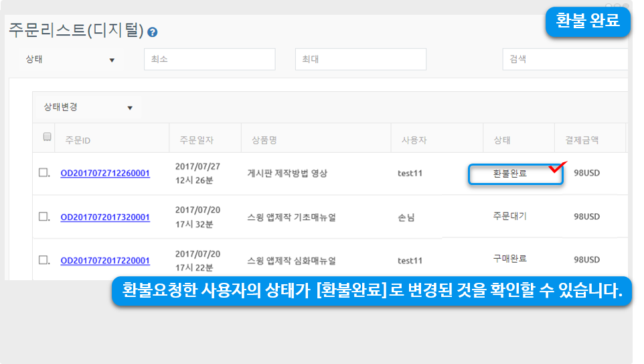Check the box for order OD2017072017320001
Screen dimensions: 644x364
click(44, 217)
